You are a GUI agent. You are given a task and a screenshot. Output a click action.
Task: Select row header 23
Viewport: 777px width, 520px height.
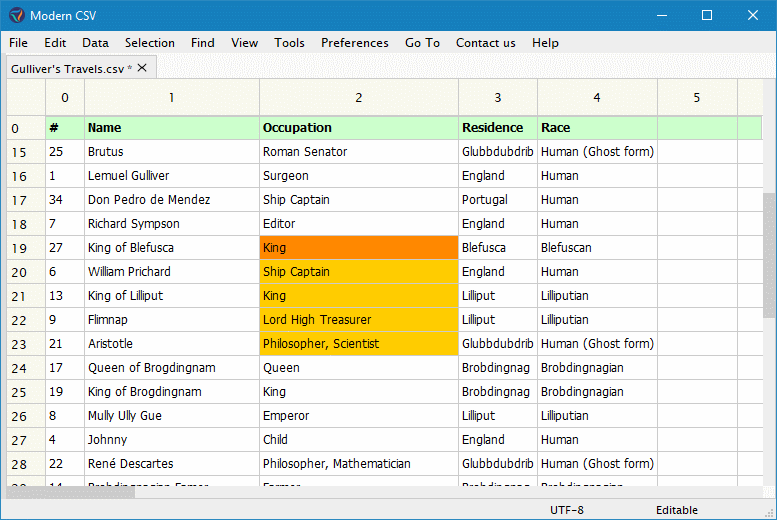26,344
